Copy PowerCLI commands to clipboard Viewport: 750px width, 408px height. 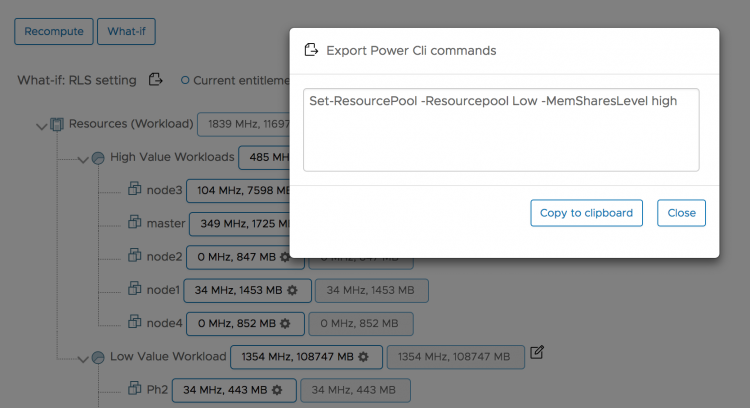[586, 213]
